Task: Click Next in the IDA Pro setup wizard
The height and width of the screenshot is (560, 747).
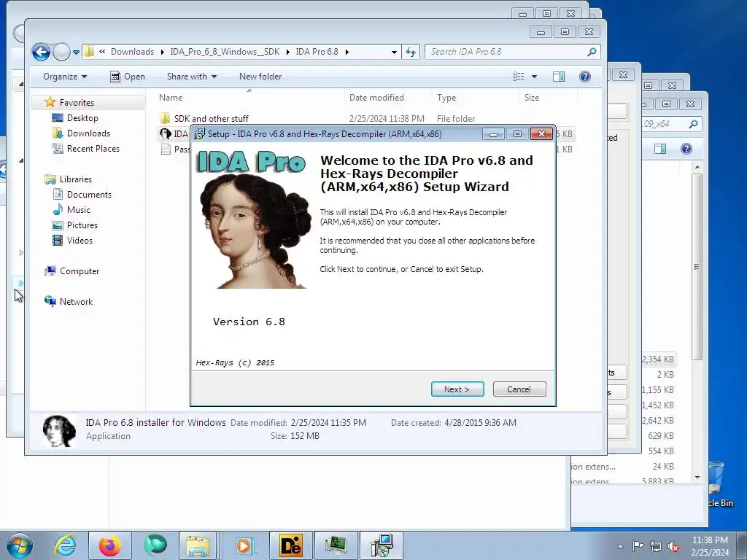Action: (x=457, y=389)
